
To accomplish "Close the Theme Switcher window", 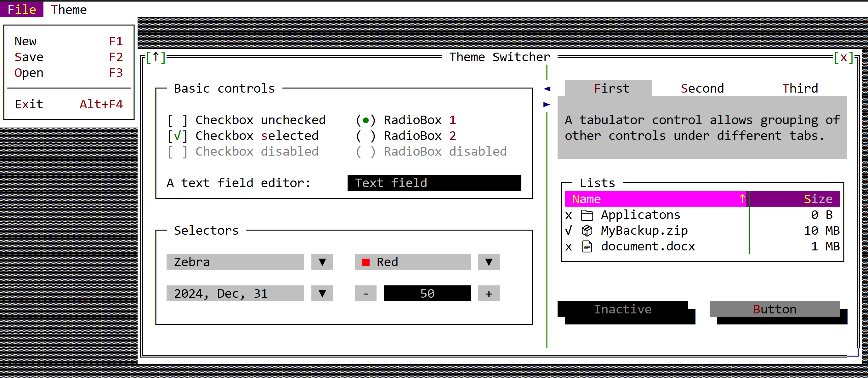I will coord(843,57).
